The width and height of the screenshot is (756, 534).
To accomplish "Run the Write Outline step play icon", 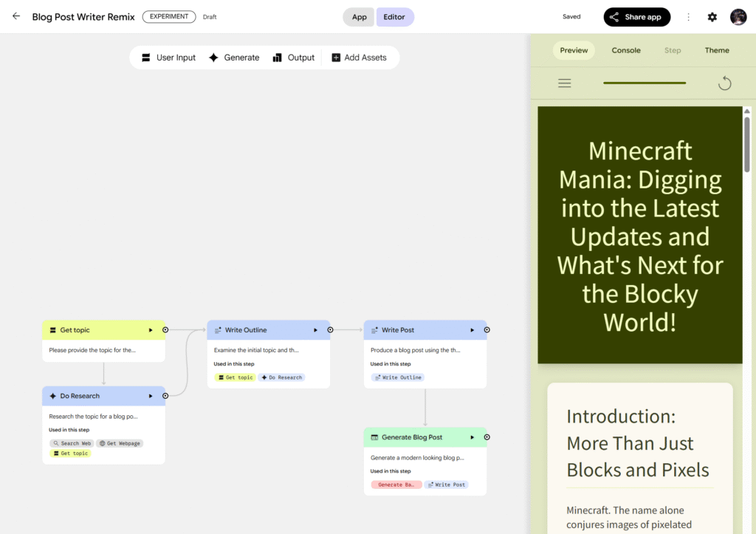I will click(315, 330).
